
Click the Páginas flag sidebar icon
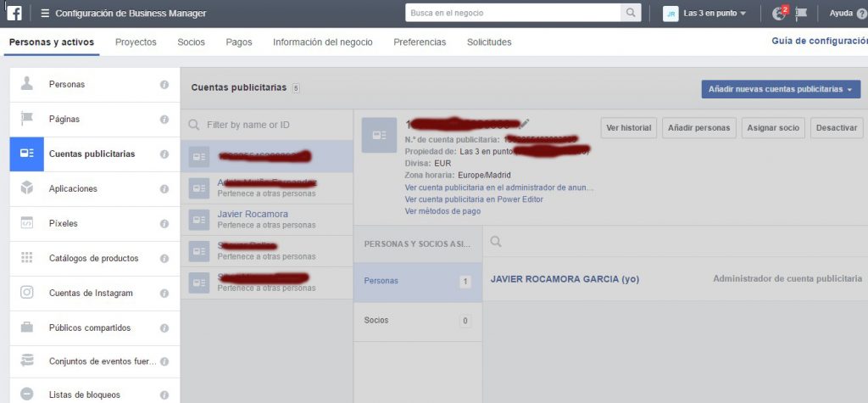[26, 119]
